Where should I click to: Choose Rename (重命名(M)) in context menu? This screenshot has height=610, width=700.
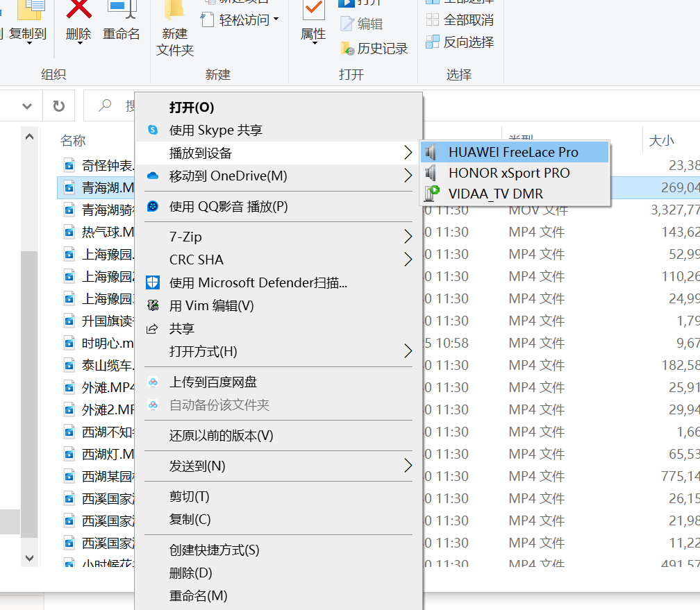(x=278, y=595)
